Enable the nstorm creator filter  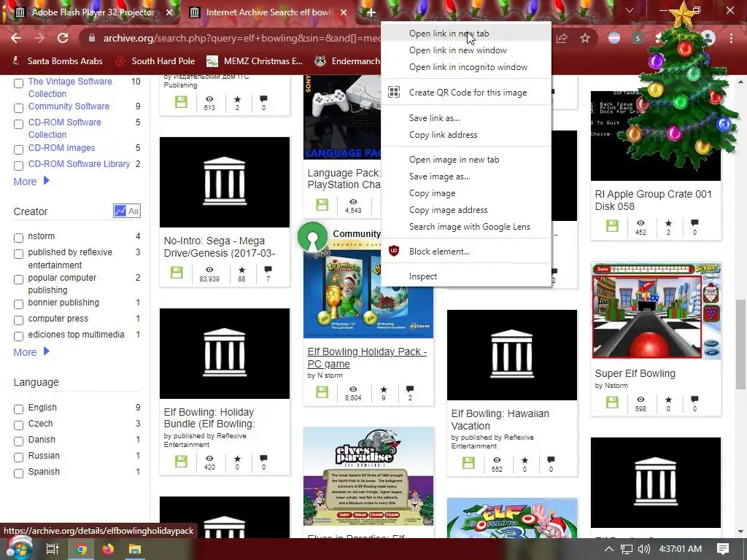(18, 238)
